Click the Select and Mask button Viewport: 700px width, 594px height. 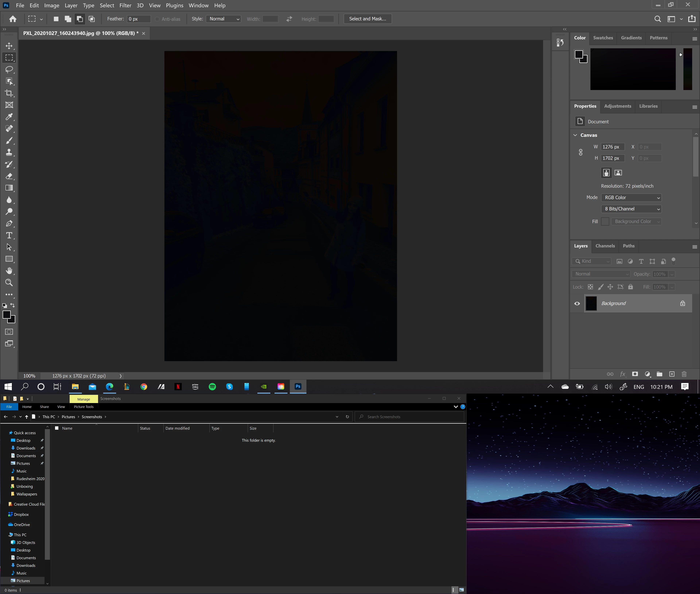[x=367, y=19]
